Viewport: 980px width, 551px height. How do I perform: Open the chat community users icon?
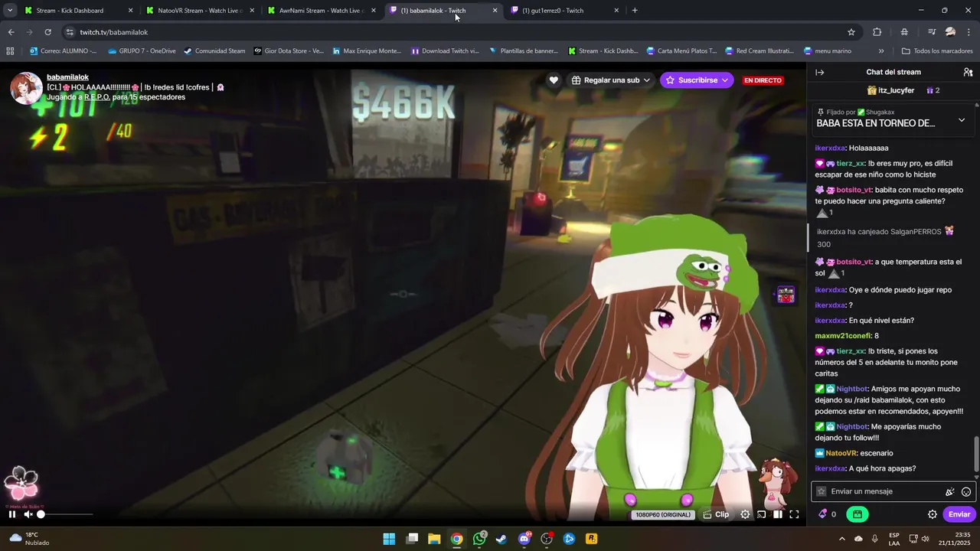coord(968,72)
